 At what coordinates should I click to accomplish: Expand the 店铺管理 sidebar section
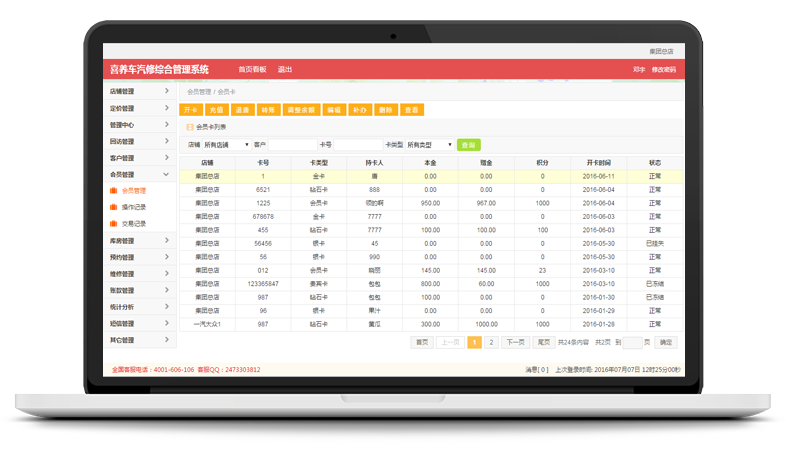point(140,91)
